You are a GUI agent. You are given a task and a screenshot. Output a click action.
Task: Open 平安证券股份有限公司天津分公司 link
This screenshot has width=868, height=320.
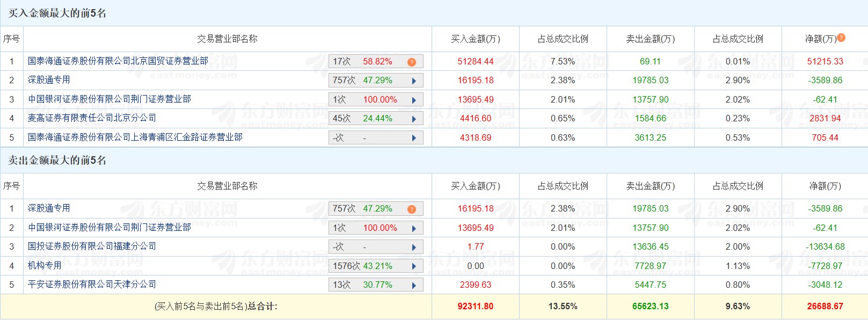[92, 285]
